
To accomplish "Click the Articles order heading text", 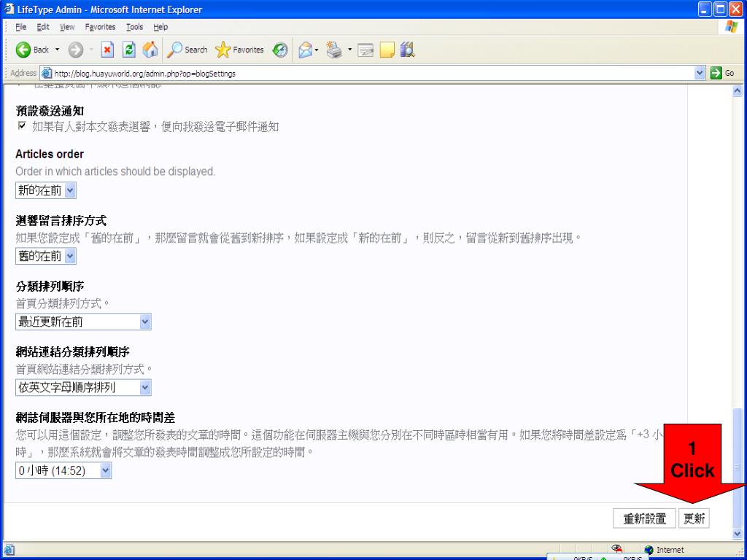I will click(50, 155).
